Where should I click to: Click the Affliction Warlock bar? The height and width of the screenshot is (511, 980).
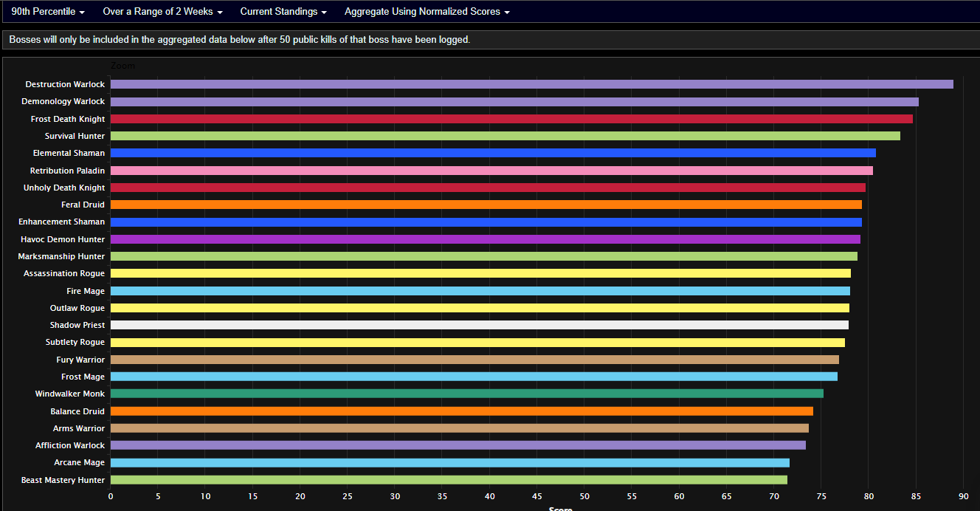pyautogui.click(x=458, y=445)
